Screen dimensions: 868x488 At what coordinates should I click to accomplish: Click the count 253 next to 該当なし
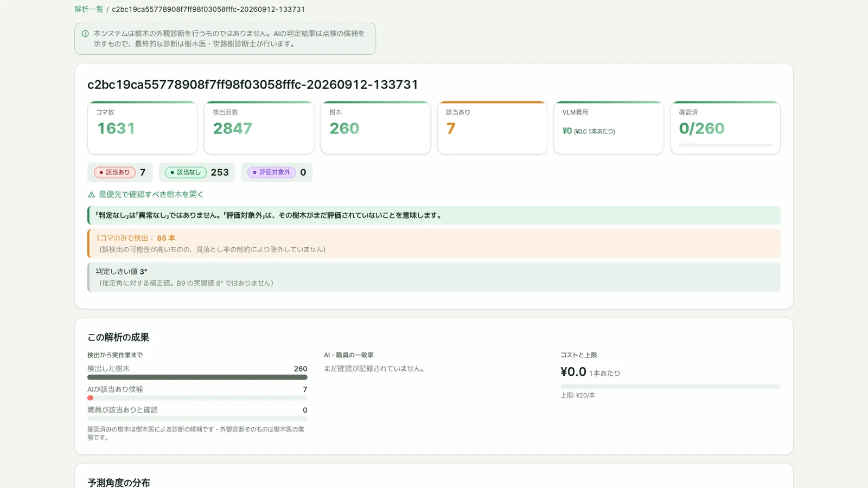(220, 172)
